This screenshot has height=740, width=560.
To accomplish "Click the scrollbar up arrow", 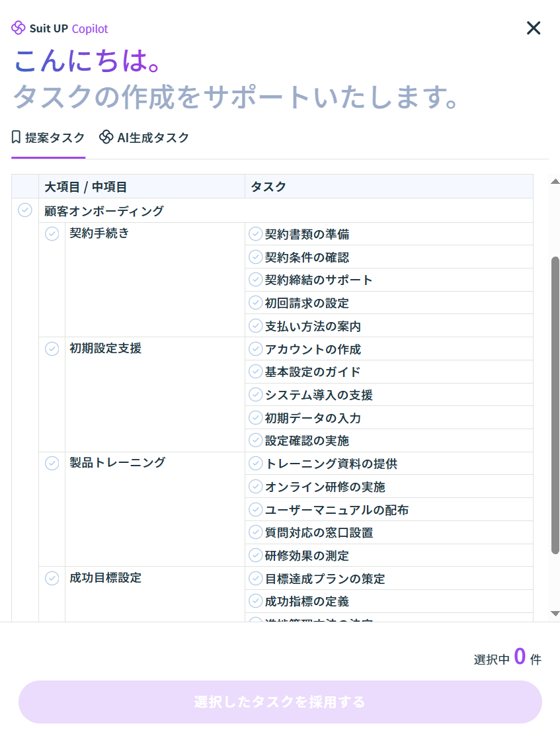I will point(555,181).
